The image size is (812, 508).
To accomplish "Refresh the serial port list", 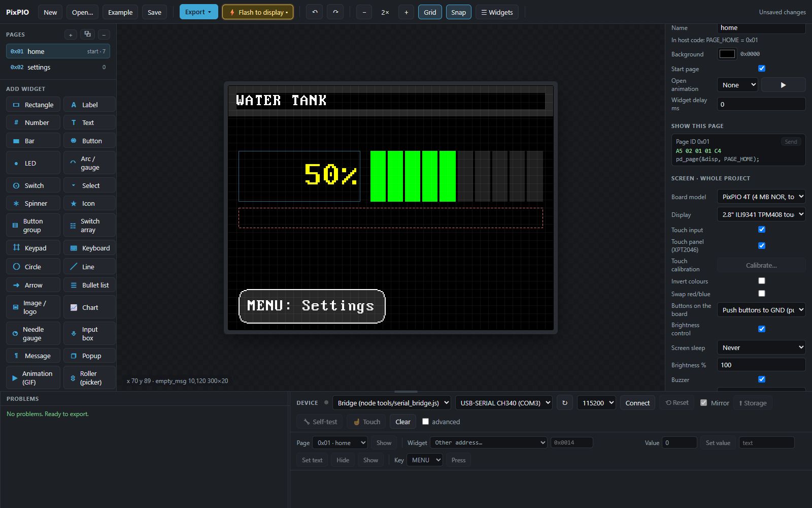I will coord(565,403).
